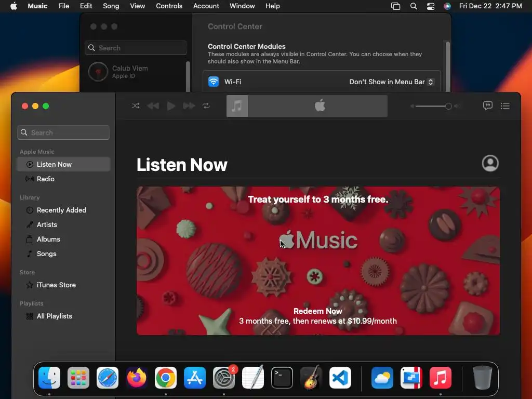Open the File menu
532x399 pixels.
64,6
